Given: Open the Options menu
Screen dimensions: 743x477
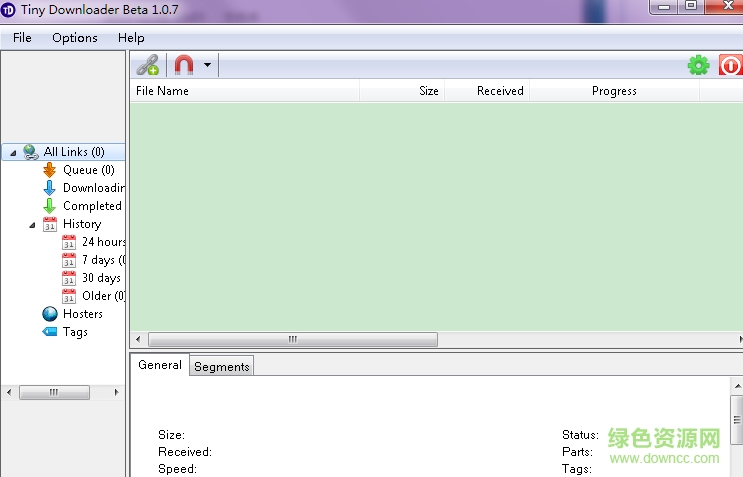Looking at the screenshot, I should (75, 38).
